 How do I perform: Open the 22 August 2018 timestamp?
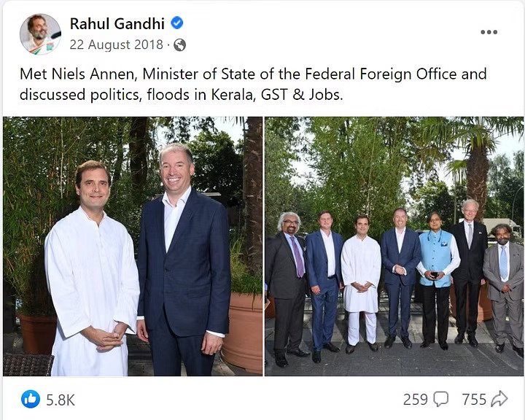116,44
